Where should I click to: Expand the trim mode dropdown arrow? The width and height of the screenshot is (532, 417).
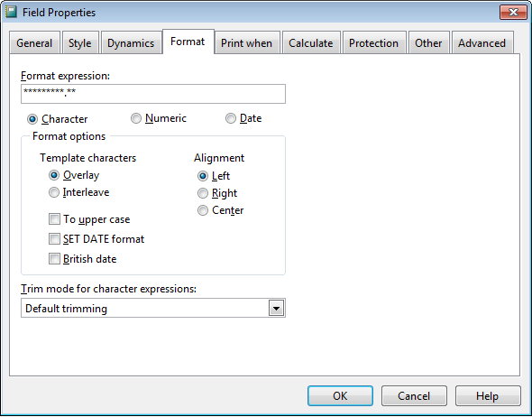click(276, 309)
